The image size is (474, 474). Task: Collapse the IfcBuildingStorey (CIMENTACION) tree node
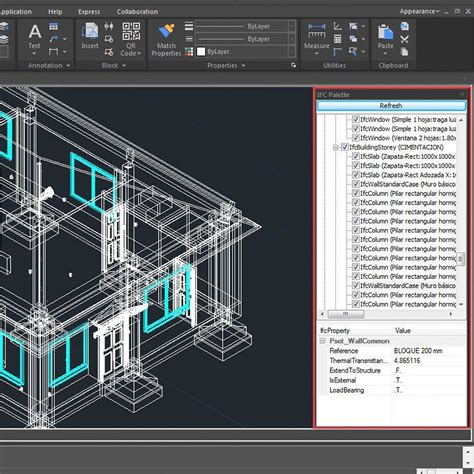click(x=336, y=147)
